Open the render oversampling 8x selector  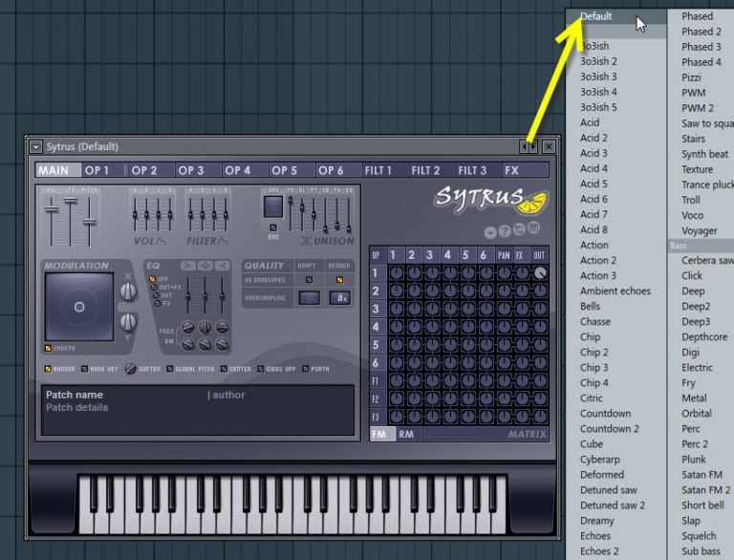(340, 298)
